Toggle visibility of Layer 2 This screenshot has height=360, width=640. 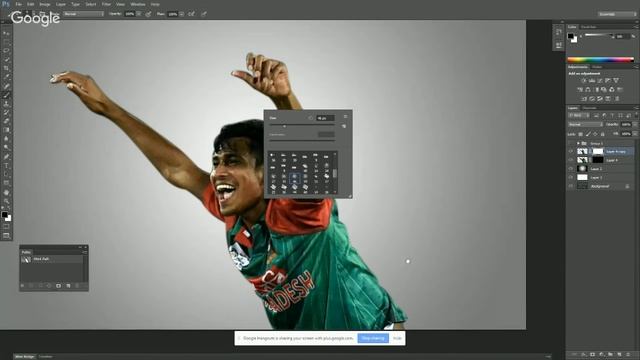pos(571,169)
